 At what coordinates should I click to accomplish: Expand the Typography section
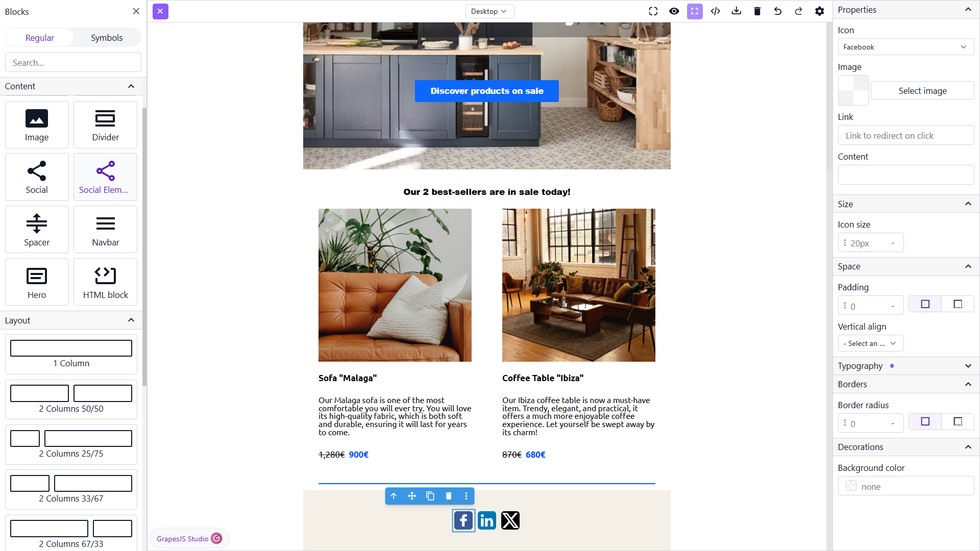906,366
